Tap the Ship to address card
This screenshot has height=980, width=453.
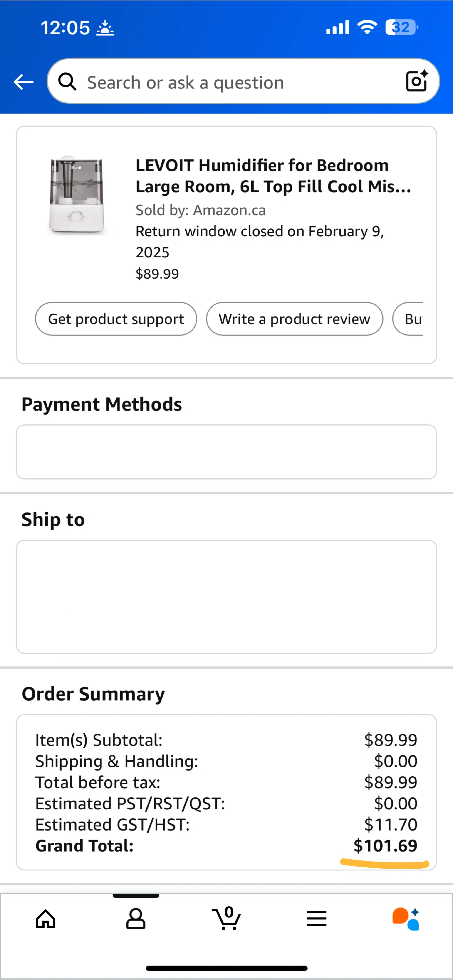[x=227, y=597]
